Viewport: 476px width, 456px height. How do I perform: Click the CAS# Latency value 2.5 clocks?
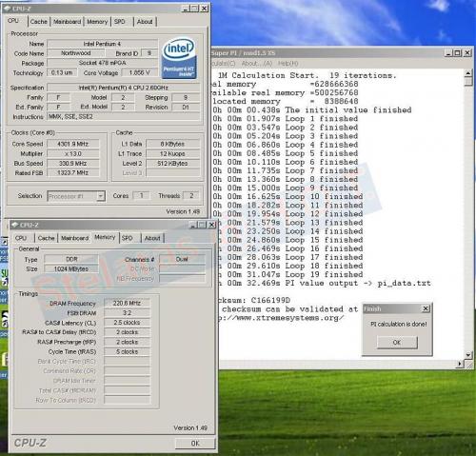[127, 323]
